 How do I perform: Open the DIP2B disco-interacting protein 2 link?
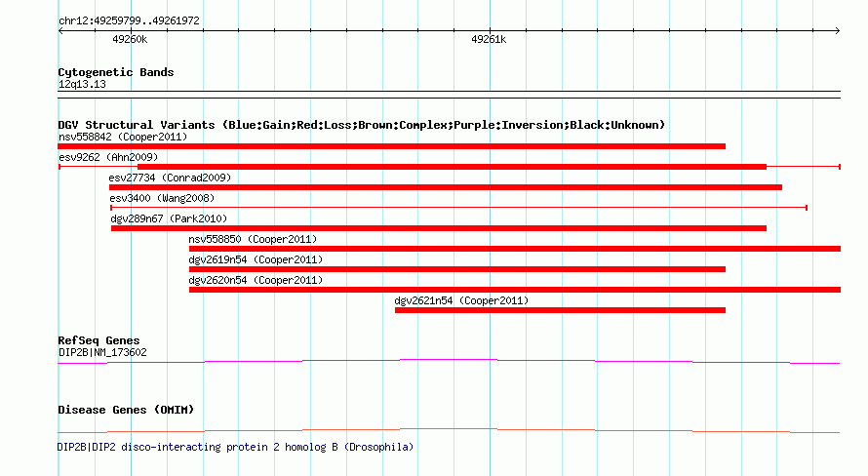point(235,447)
